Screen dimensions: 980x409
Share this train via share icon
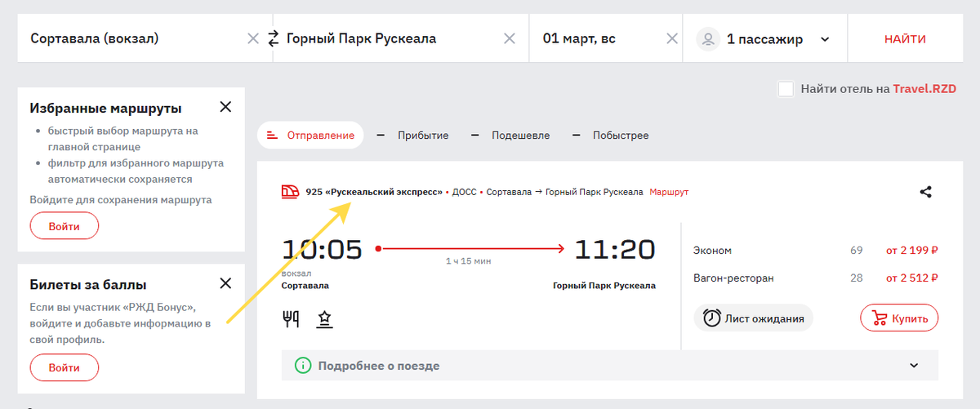click(x=925, y=193)
